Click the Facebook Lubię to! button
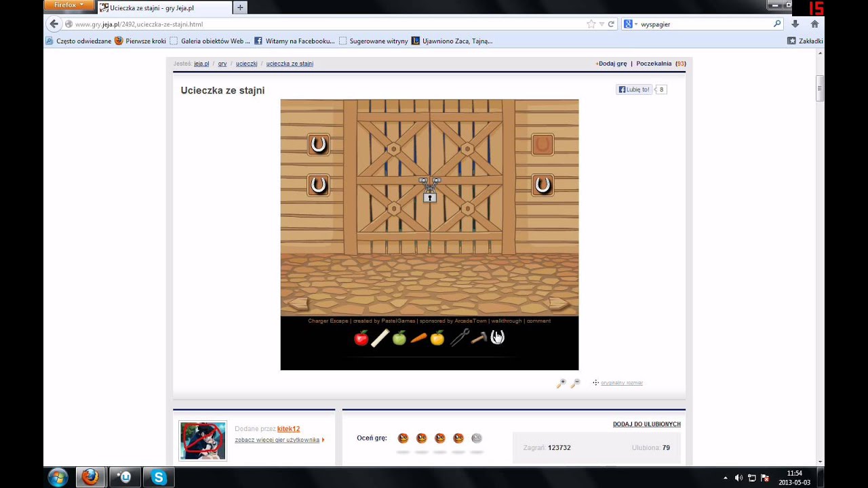The image size is (868, 488). point(634,89)
